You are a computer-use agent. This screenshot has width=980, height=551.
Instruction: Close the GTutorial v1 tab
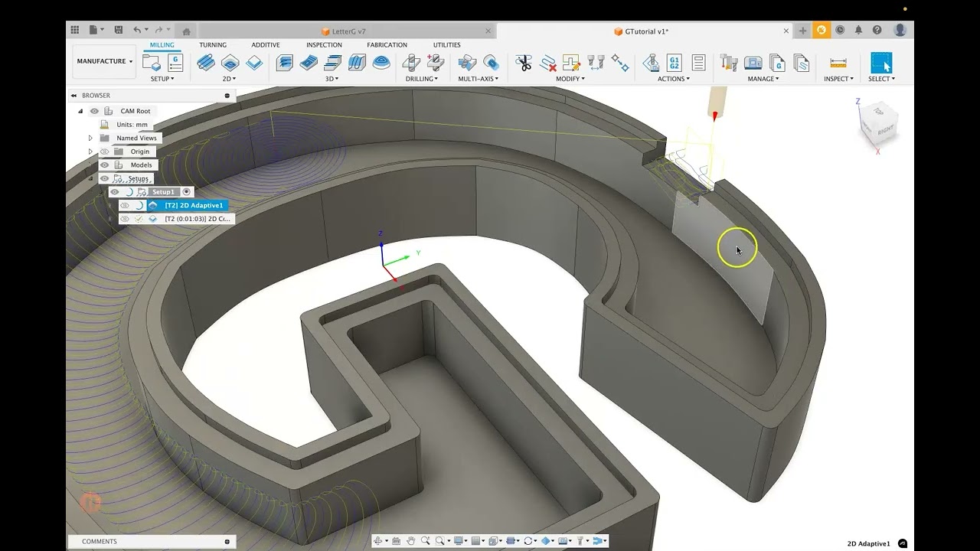[786, 31]
